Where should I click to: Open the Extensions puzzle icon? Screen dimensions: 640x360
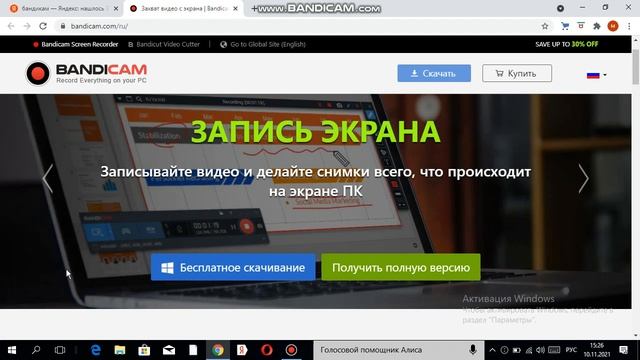tap(597, 26)
